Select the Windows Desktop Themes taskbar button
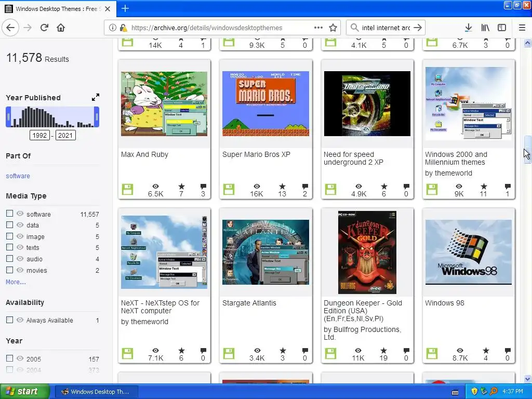Viewport: 532px width, 399px height. [x=96, y=392]
